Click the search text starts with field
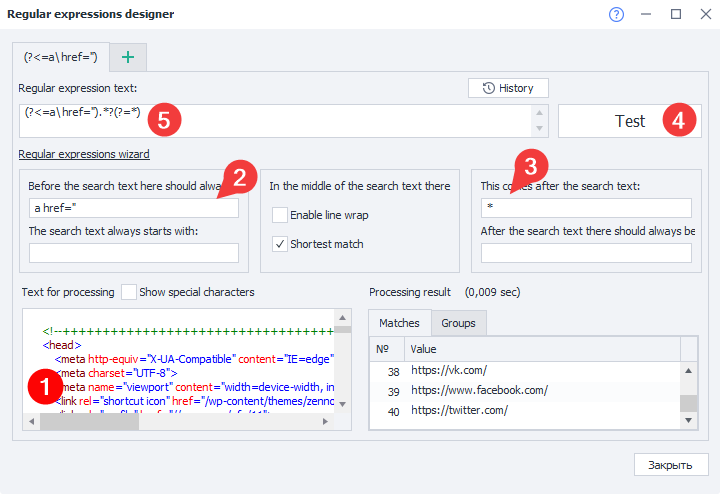This screenshot has width=720, height=494. [x=133, y=253]
